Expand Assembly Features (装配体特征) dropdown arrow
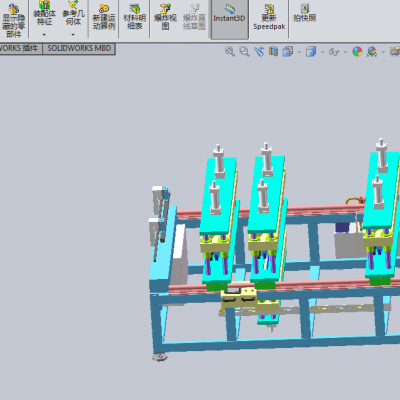 point(44,35)
